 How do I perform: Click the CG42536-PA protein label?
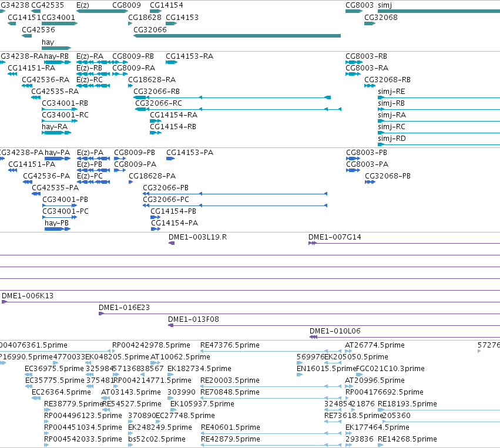pyautogui.click(x=46, y=176)
